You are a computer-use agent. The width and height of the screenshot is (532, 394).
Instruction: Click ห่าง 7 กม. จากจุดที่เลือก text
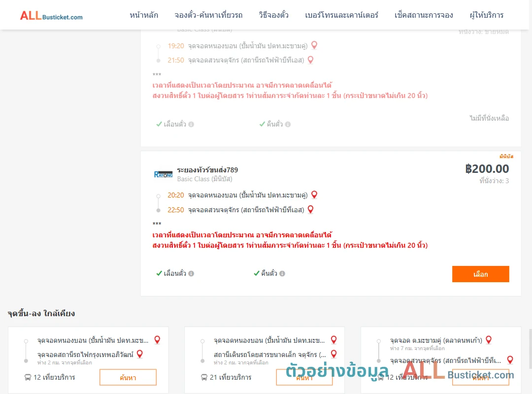[x=417, y=349]
